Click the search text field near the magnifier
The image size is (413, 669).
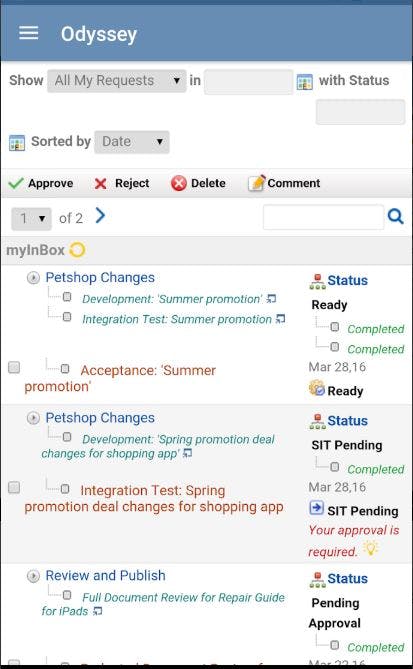[x=323, y=217]
